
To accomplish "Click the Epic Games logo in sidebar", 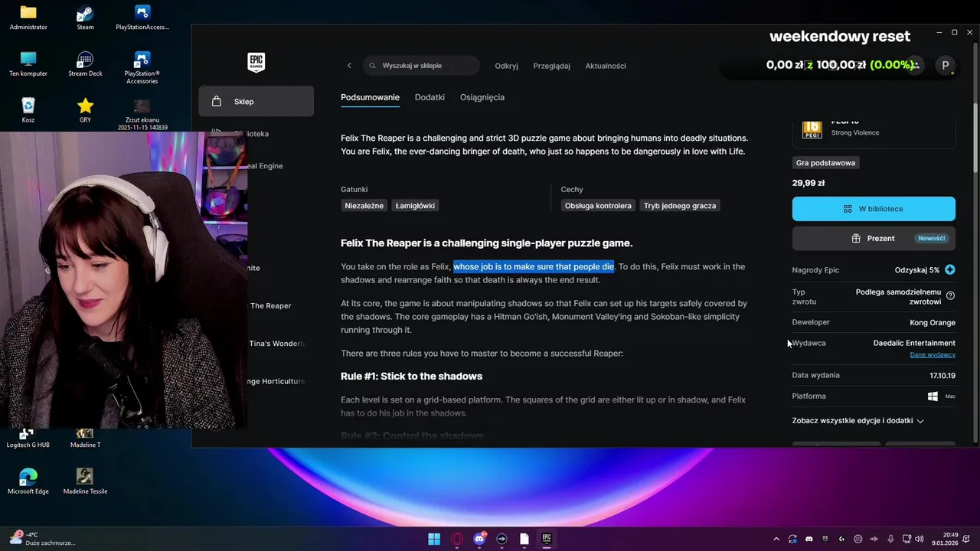I will (x=256, y=63).
